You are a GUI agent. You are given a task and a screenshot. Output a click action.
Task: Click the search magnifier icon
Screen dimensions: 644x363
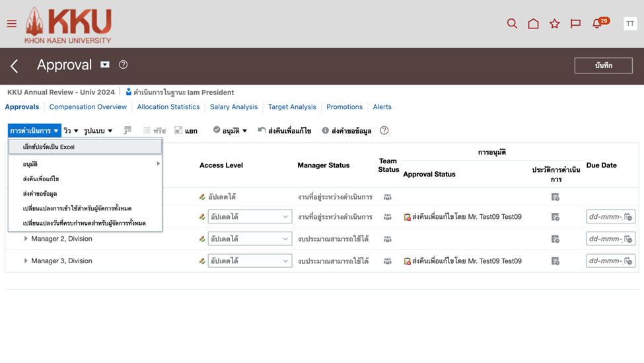click(512, 24)
